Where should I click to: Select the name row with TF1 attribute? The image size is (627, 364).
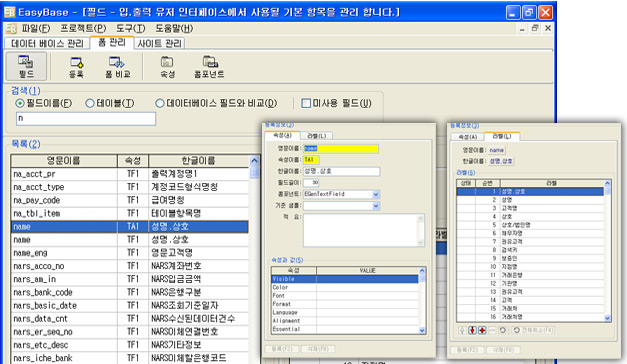click(x=130, y=240)
